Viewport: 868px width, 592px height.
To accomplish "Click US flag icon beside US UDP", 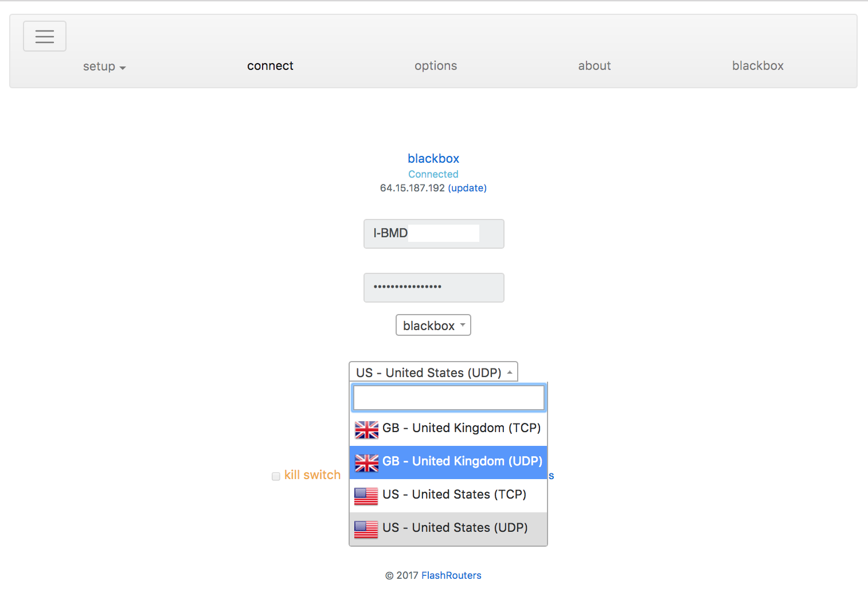I will coord(366,530).
